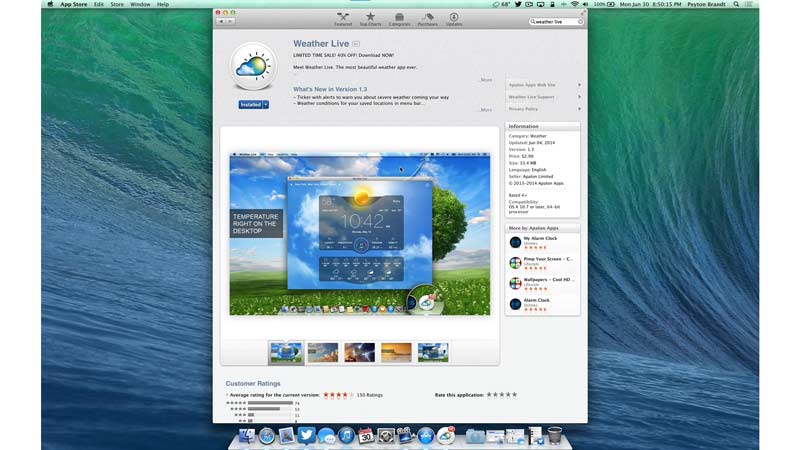
Task: Click the Weather Live title
Action: point(321,44)
